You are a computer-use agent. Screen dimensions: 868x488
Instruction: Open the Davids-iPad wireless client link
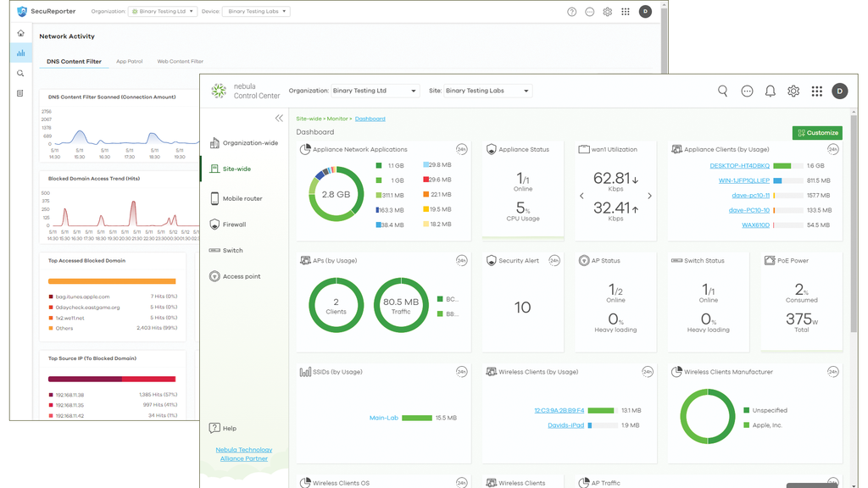pyautogui.click(x=565, y=425)
